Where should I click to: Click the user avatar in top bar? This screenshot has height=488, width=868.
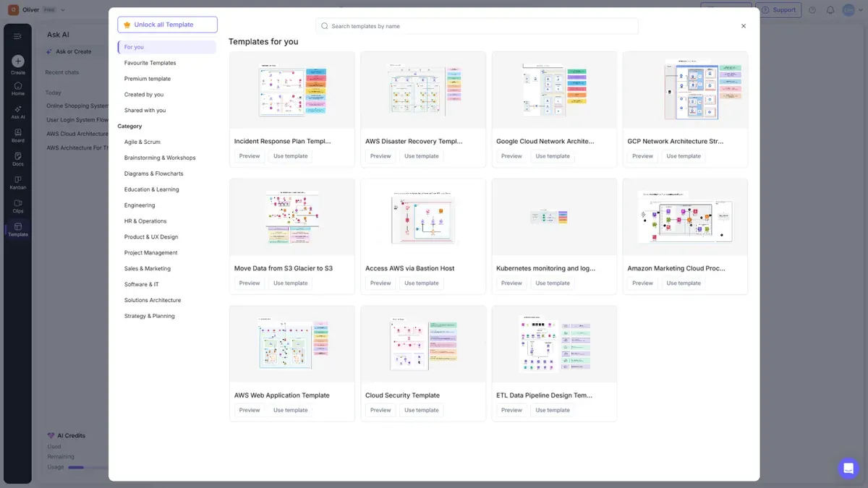(848, 10)
